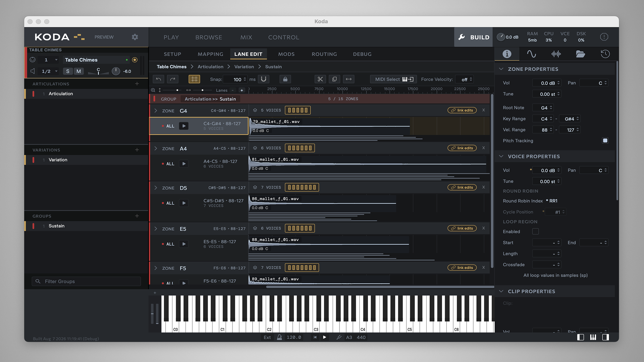Add a new group with plus button
The image size is (644, 362).
(x=137, y=216)
